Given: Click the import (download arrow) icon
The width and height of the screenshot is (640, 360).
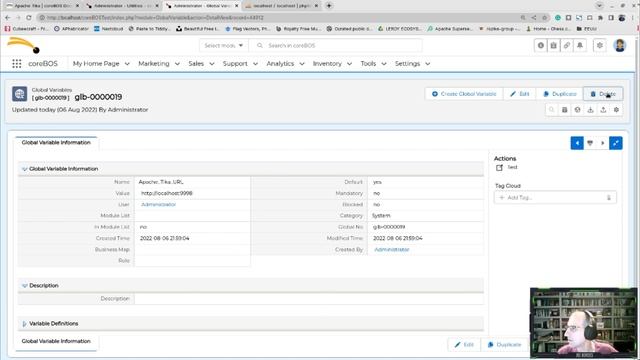Looking at the screenshot, I should click(590, 110).
